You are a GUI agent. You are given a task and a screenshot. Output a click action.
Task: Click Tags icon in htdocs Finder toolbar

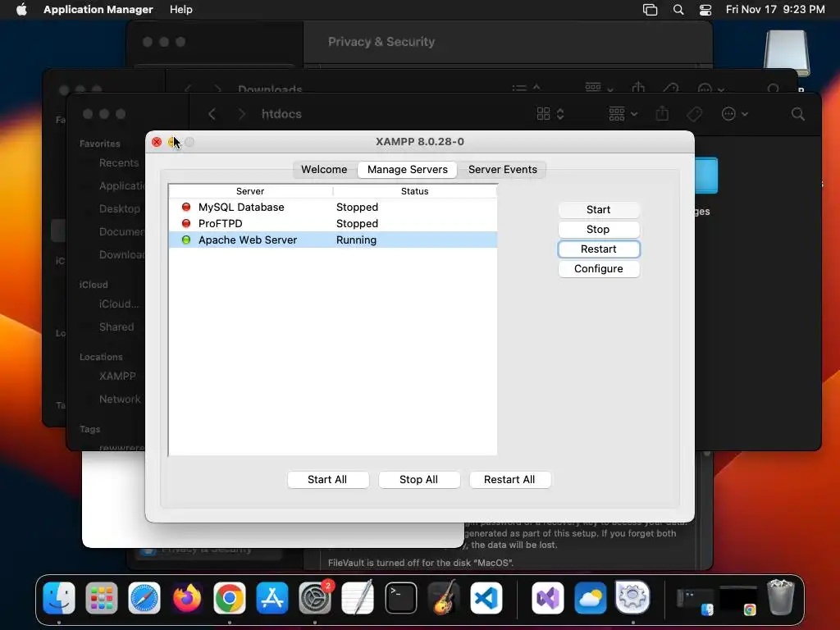coord(694,114)
